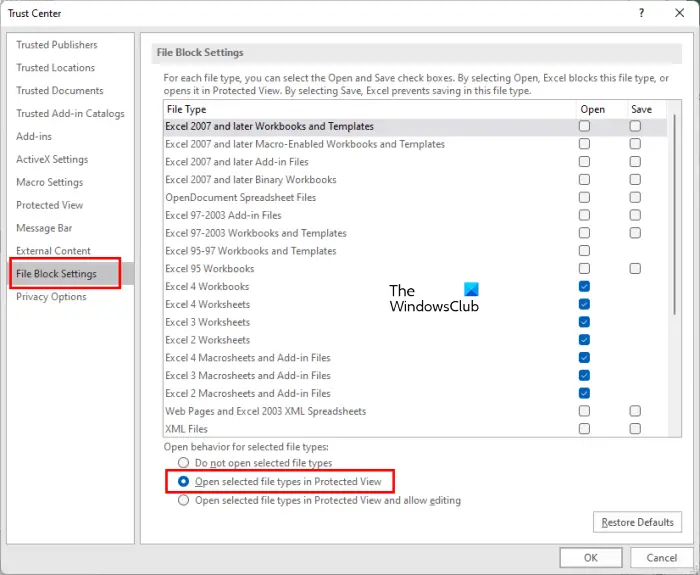Uncheck Open for Excel 3 Macrosheets and Add-in Files
Viewport: 700px width, 575px height.
tap(584, 375)
